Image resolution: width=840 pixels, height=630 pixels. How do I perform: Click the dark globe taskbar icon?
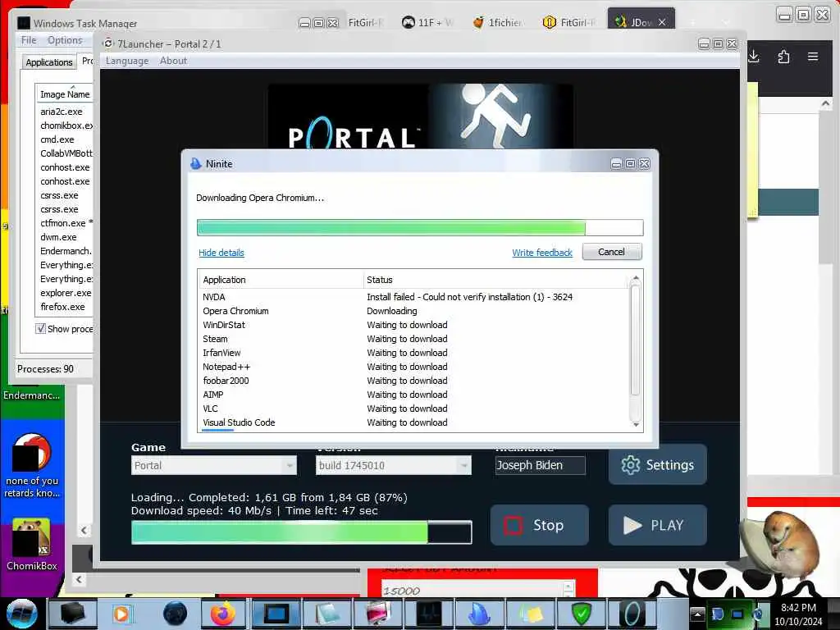click(x=174, y=614)
